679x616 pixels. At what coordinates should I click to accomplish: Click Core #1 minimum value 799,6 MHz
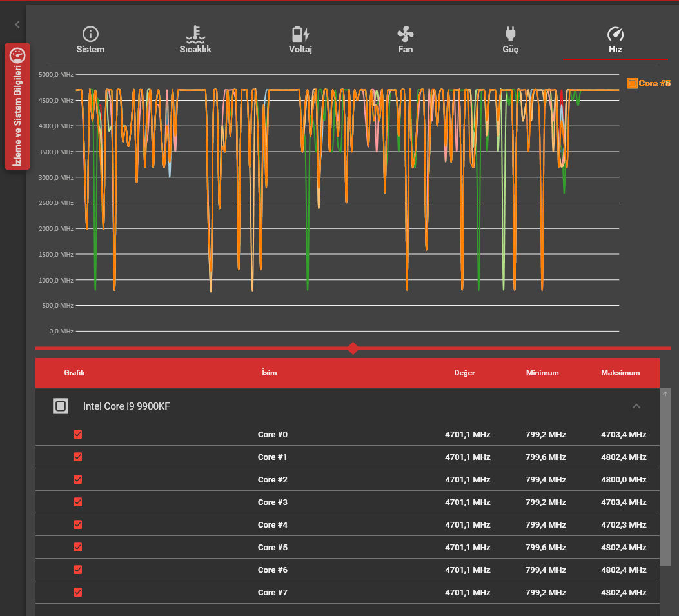click(x=546, y=457)
